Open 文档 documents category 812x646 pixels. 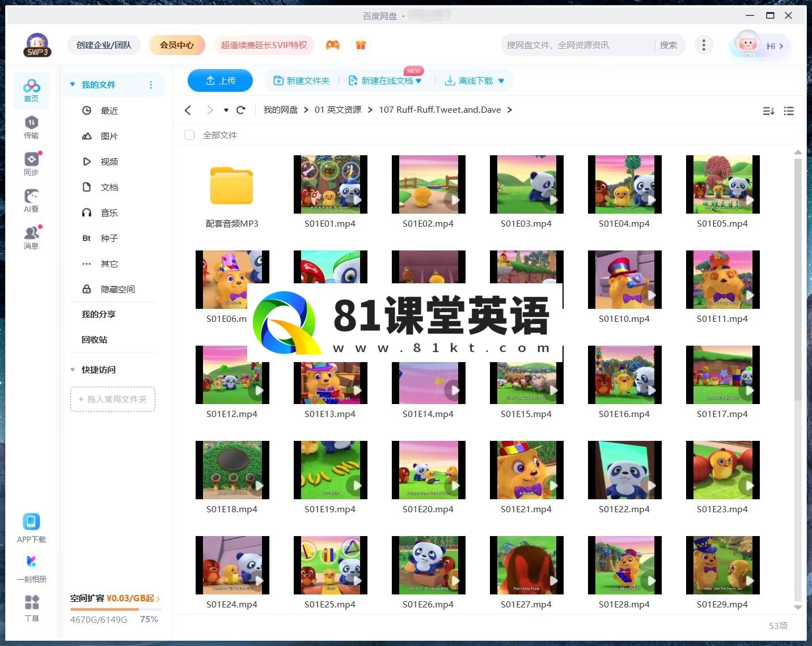point(109,187)
